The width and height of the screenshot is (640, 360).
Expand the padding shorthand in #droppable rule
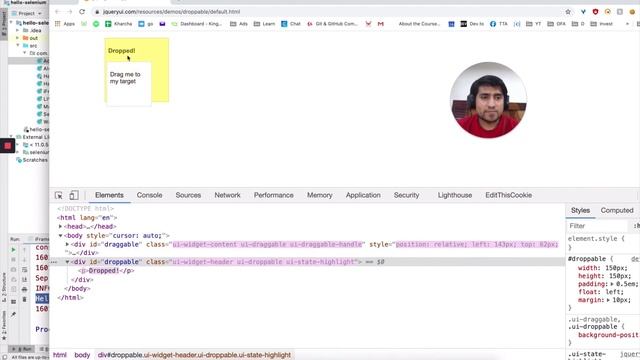click(612, 284)
